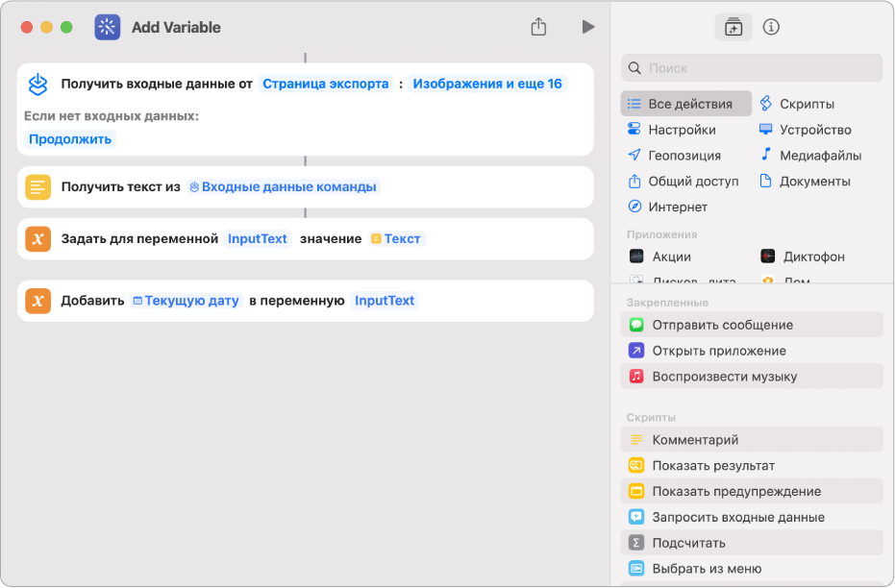Click orange icon of Задать для переменной
895x588 pixels.
click(x=38, y=239)
